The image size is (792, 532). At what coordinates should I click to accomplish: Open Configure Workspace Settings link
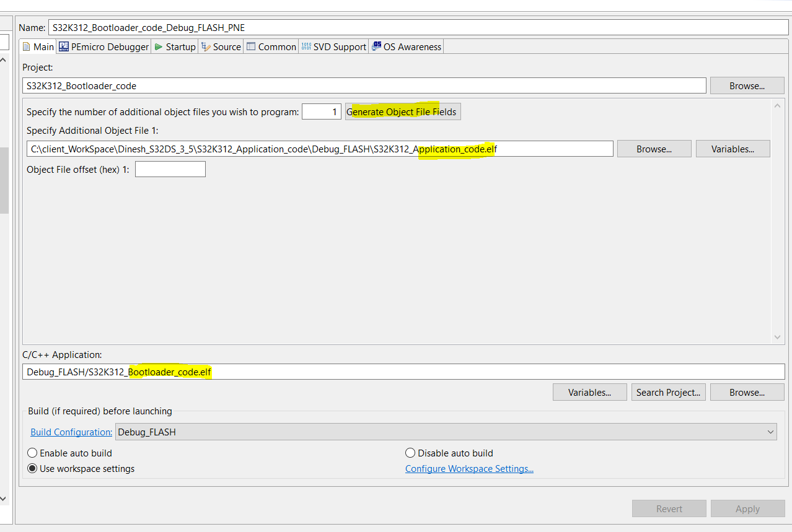pyautogui.click(x=469, y=468)
